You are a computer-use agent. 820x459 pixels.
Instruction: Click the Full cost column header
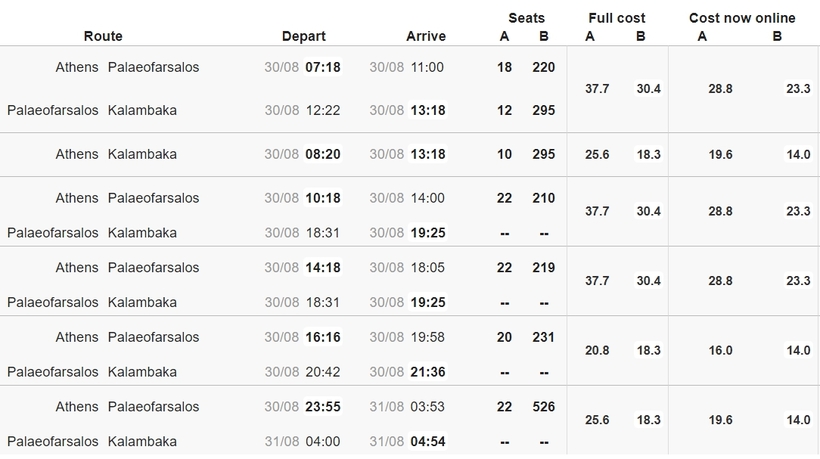coord(617,18)
